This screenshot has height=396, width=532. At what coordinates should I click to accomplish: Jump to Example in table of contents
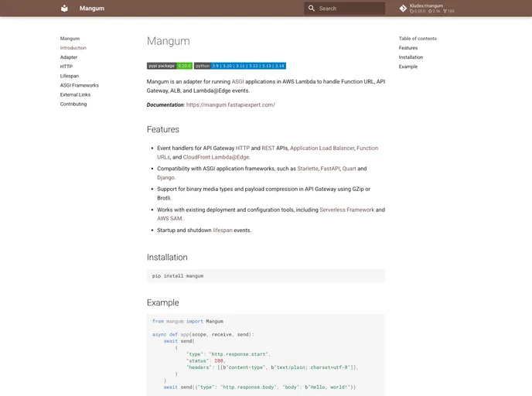click(x=408, y=67)
